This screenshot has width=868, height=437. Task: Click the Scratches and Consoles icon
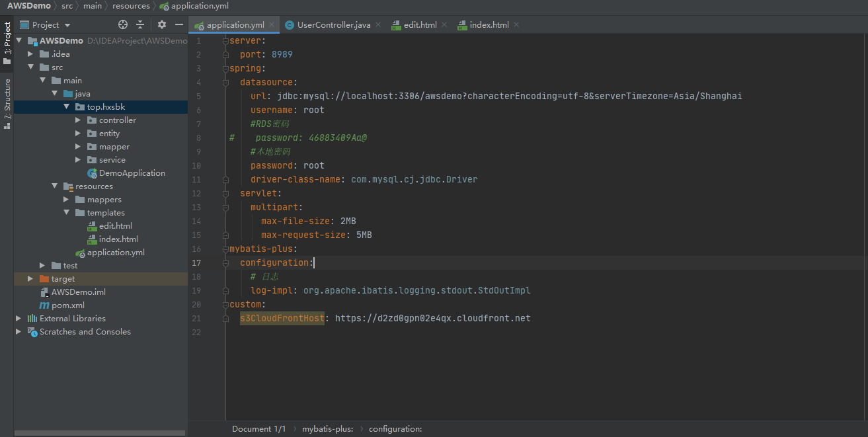point(32,332)
